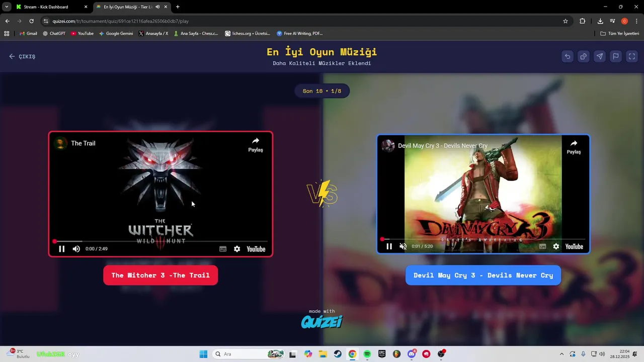Viewport: 644px width, 362px height.
Task: Click the dice randomize icon in Quizei header
Action: (584, 56)
